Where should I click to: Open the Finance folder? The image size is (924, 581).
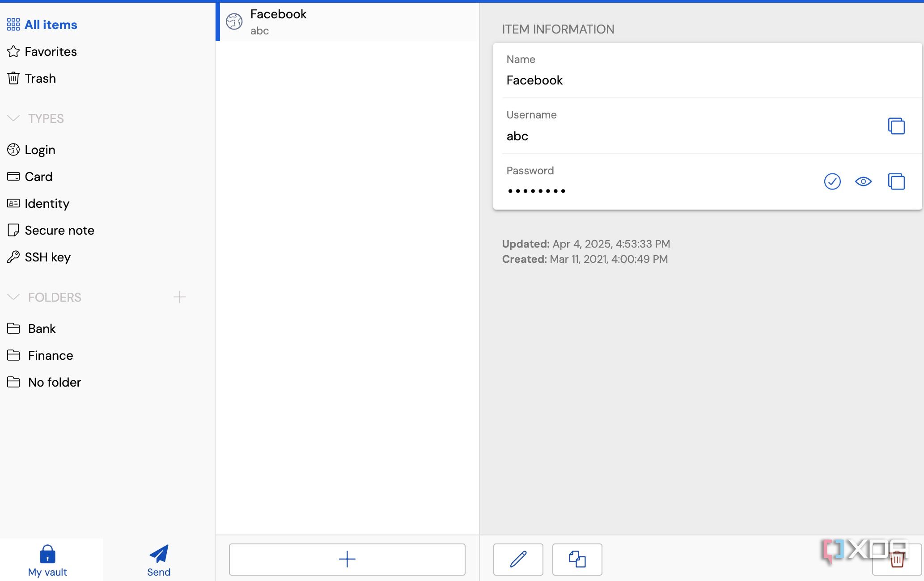pyautogui.click(x=51, y=355)
